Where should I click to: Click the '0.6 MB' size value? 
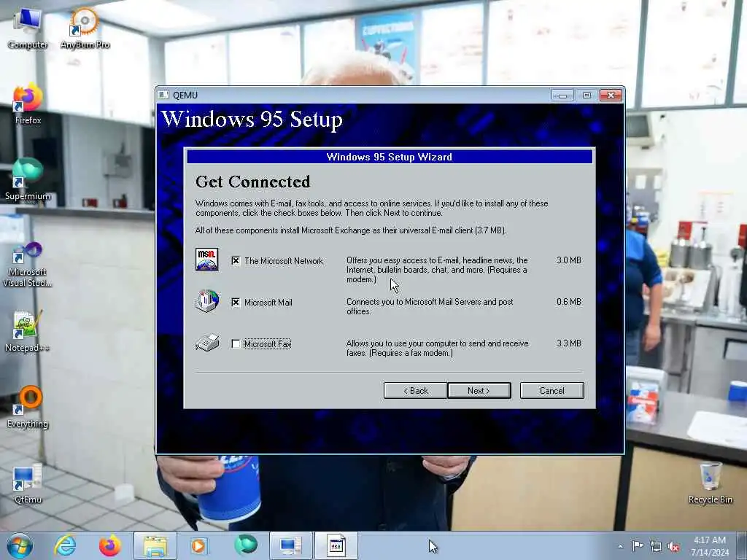[x=569, y=302]
